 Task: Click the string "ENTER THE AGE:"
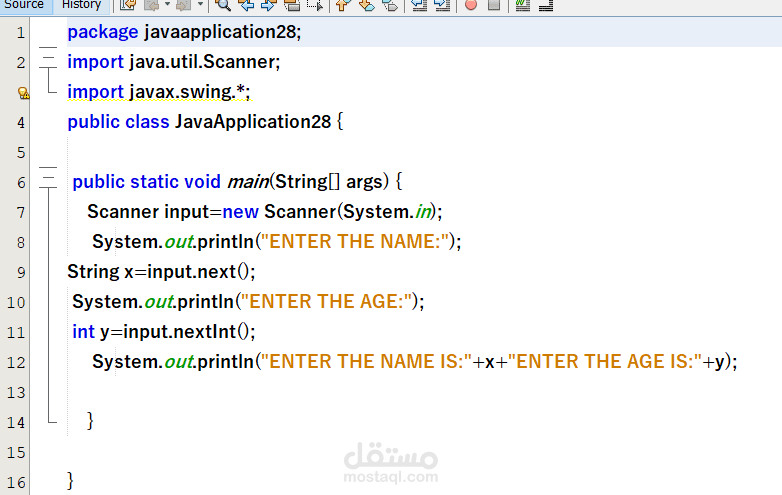coord(327,301)
